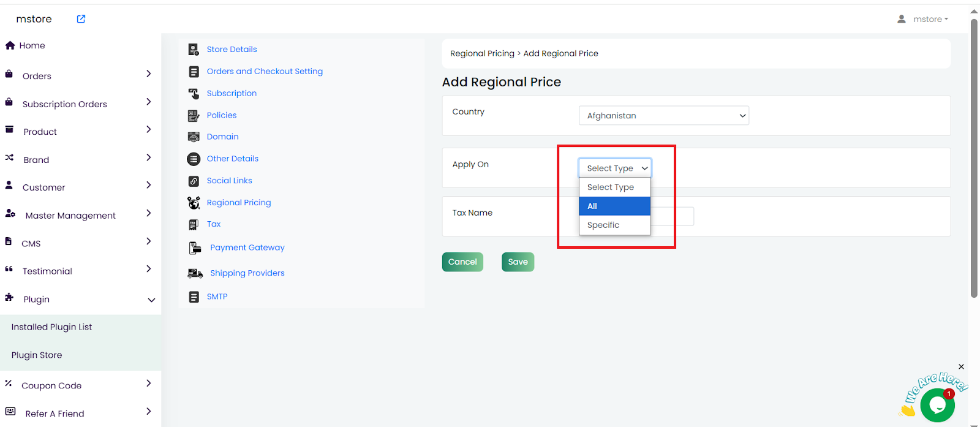980x427 pixels.
Task: Open the external link icon beside mstore
Action: click(x=81, y=19)
